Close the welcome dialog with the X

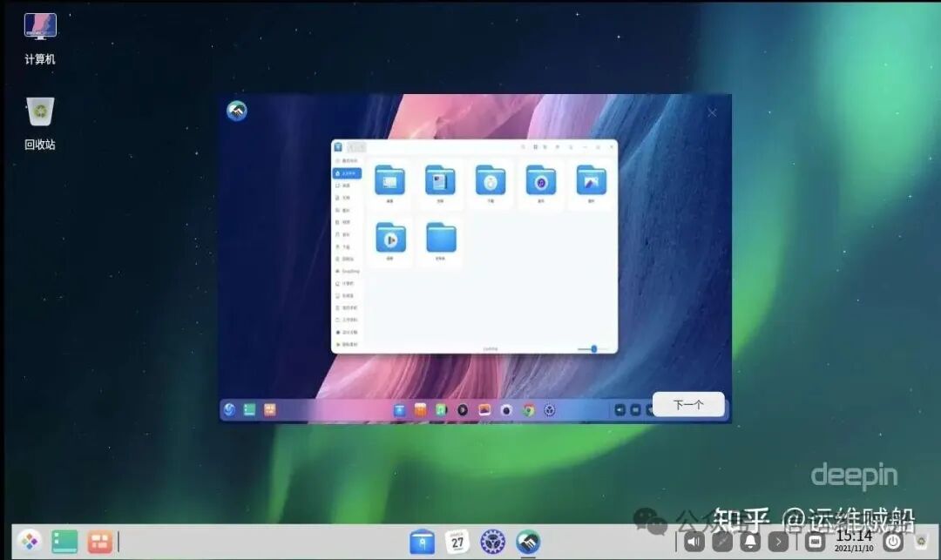[x=712, y=112]
